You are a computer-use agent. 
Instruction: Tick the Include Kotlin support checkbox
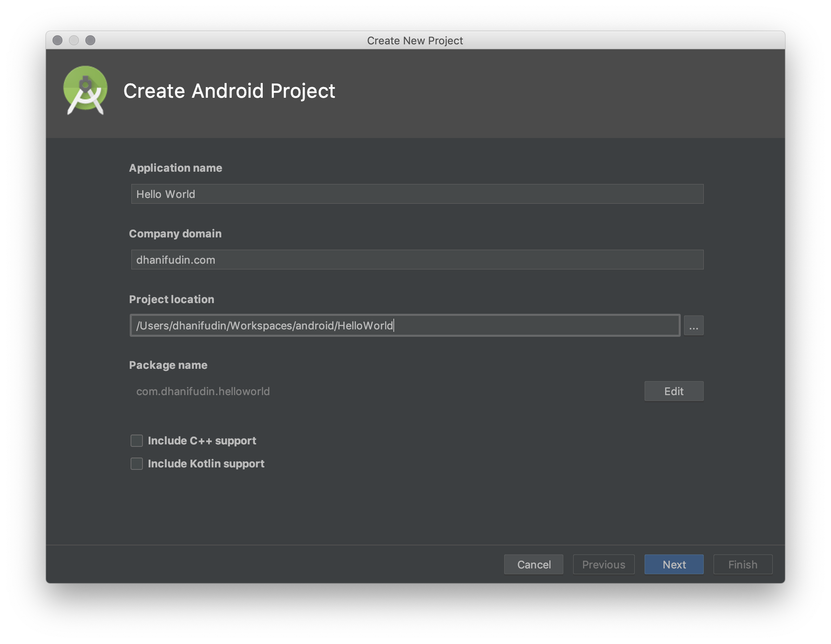pyautogui.click(x=137, y=464)
